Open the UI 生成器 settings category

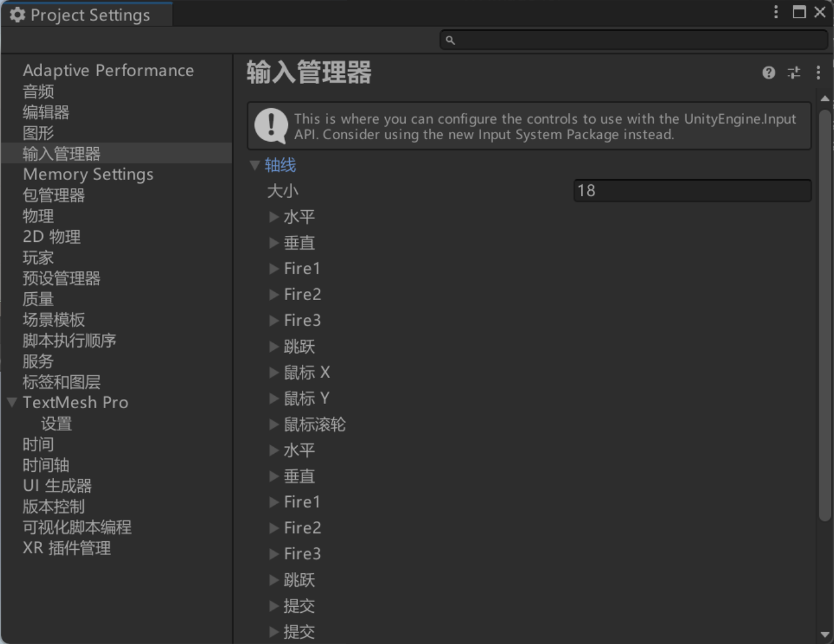pos(58,486)
